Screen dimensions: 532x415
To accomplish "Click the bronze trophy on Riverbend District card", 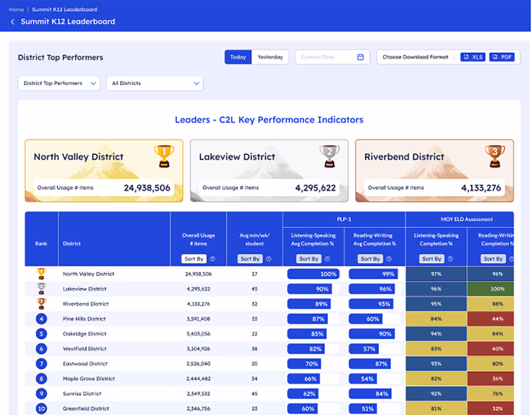I will pos(495,156).
